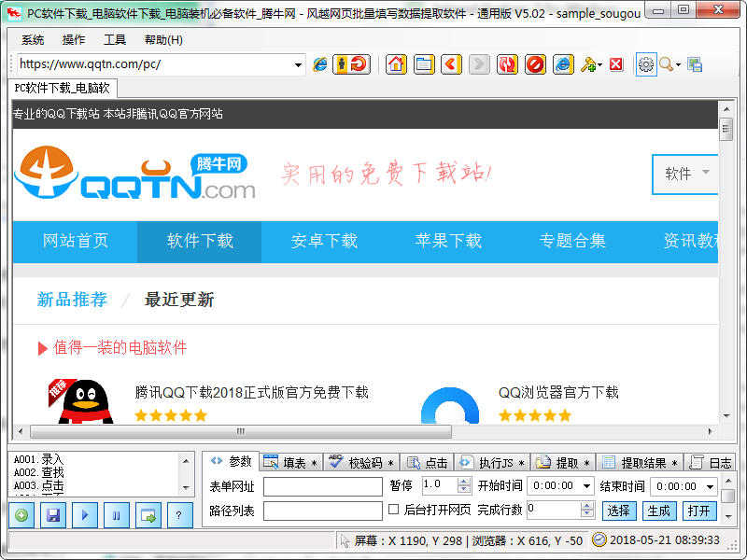Open the 结束时间 time dropdown
This screenshot has height=560, width=747.
(x=710, y=486)
